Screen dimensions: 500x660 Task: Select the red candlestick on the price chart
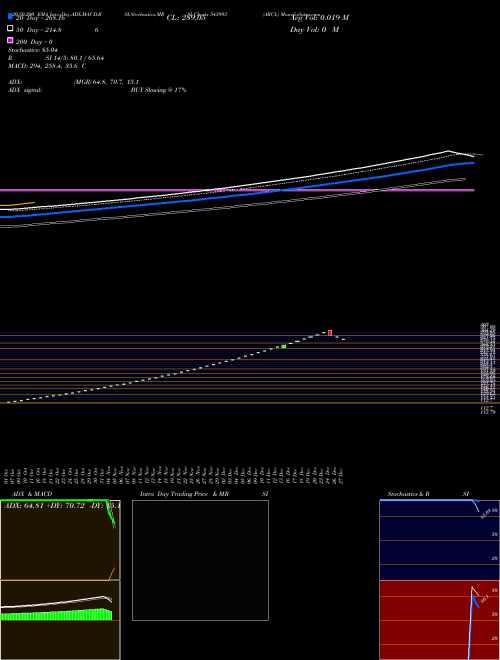click(330, 333)
